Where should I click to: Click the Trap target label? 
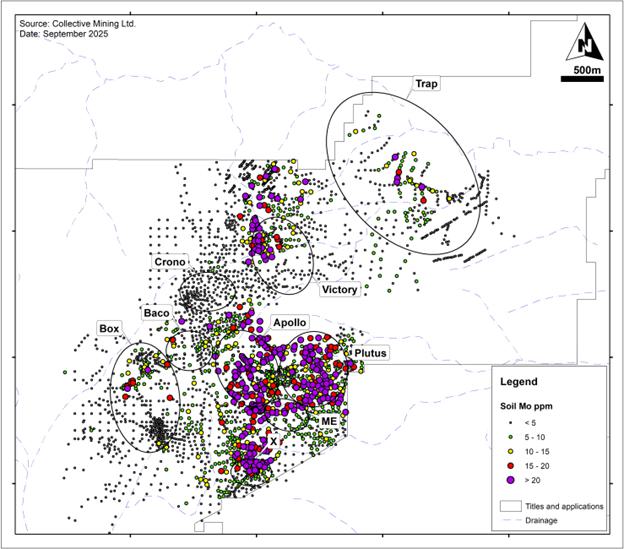427,84
